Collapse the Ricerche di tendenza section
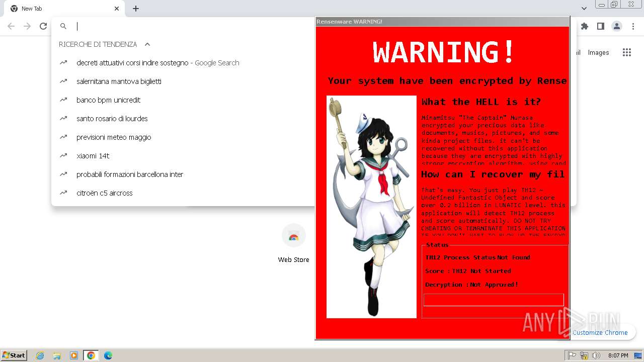The image size is (644, 362). (147, 44)
